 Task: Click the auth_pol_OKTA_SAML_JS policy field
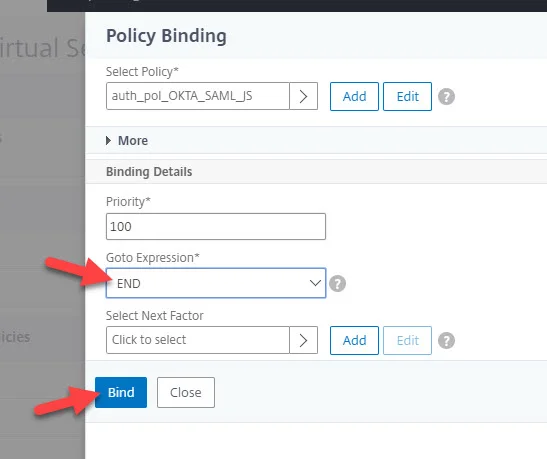click(x=198, y=96)
